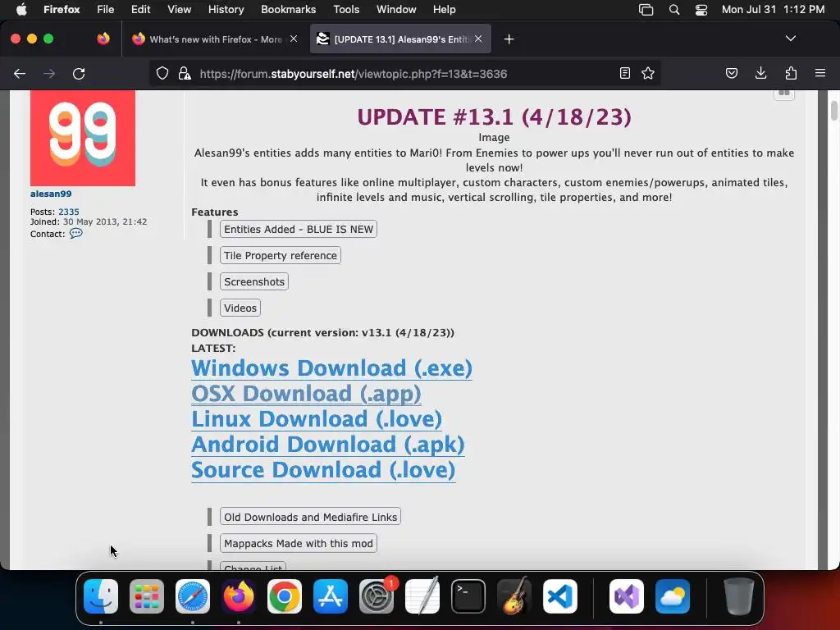
Task: Open Spotlight search in menu bar
Action: point(674,10)
